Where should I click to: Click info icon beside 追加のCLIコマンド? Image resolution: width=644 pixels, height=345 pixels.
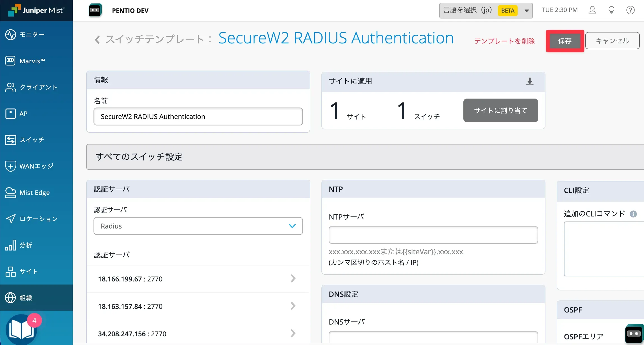[x=633, y=214]
